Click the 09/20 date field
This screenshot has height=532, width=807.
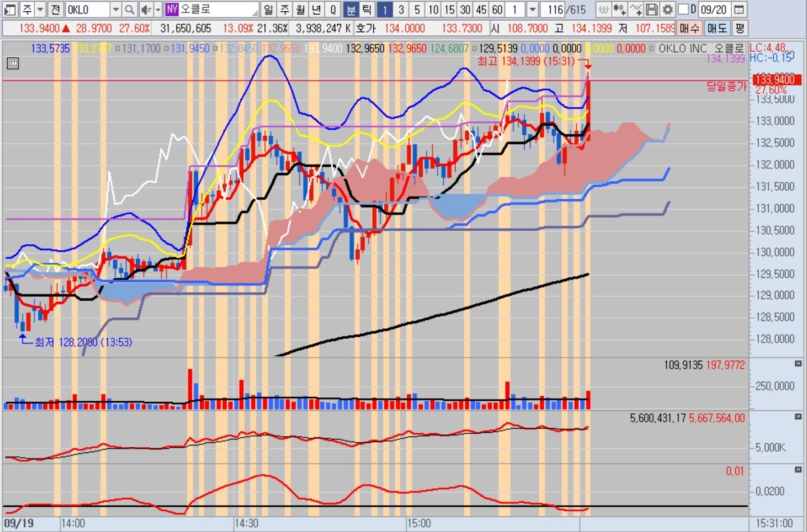point(715,10)
